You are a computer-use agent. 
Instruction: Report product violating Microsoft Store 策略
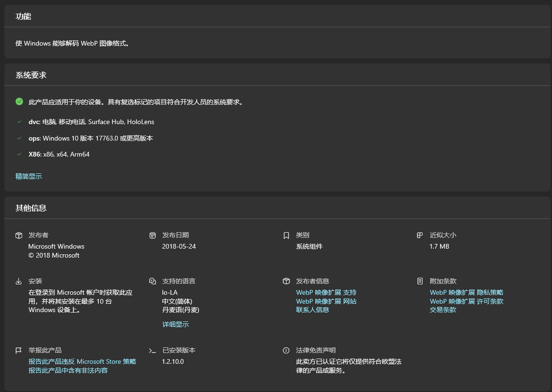coord(82,361)
